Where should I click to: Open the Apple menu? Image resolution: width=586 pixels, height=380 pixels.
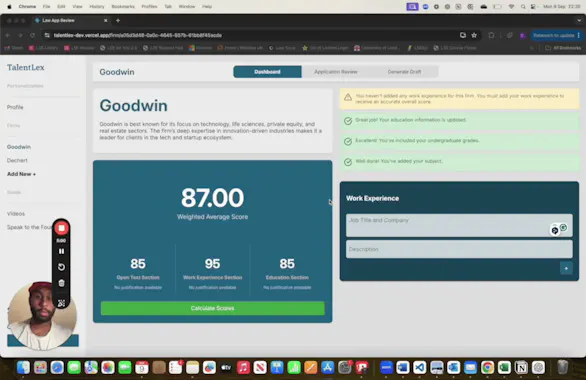[9, 6]
